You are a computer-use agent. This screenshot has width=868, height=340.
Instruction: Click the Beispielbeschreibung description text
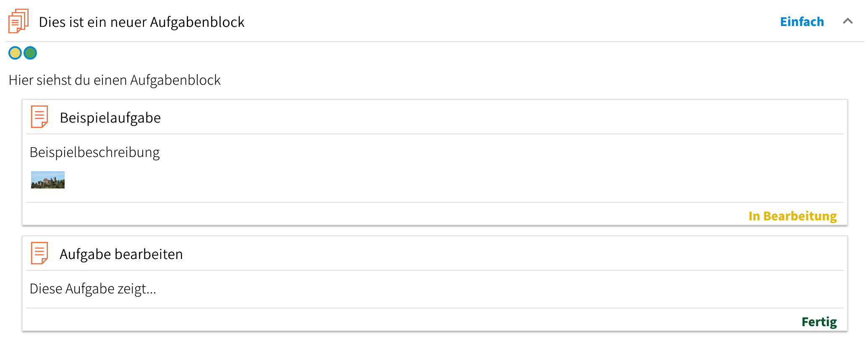click(x=95, y=152)
